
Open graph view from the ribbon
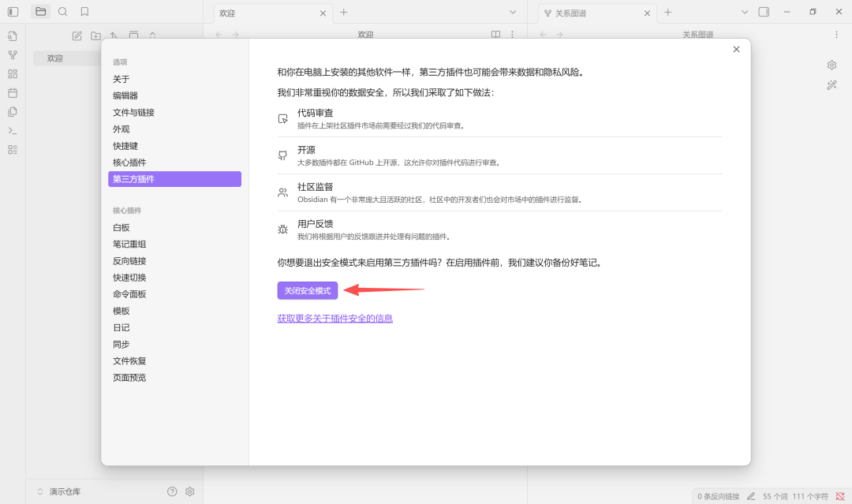13,55
